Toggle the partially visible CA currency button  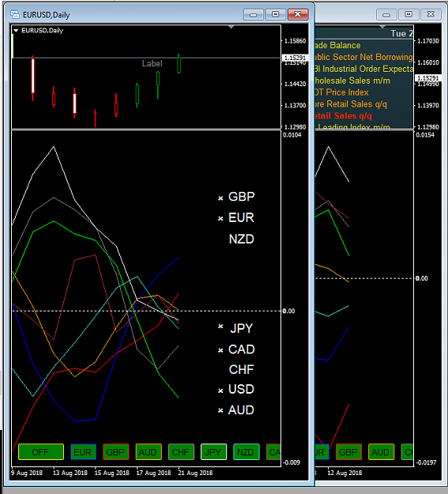click(x=273, y=452)
